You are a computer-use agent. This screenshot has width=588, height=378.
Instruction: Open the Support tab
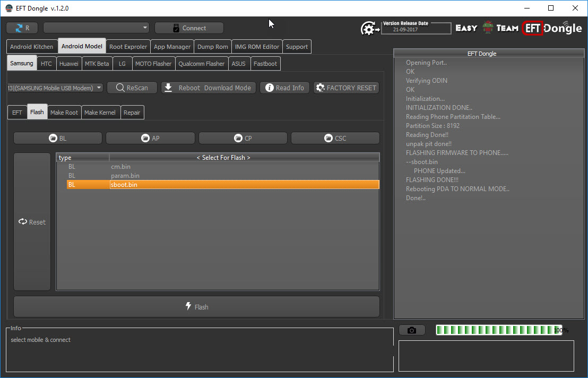pos(297,47)
